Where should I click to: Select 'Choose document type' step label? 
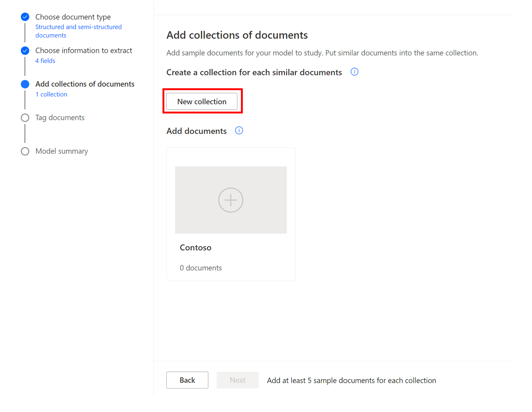[x=73, y=17]
